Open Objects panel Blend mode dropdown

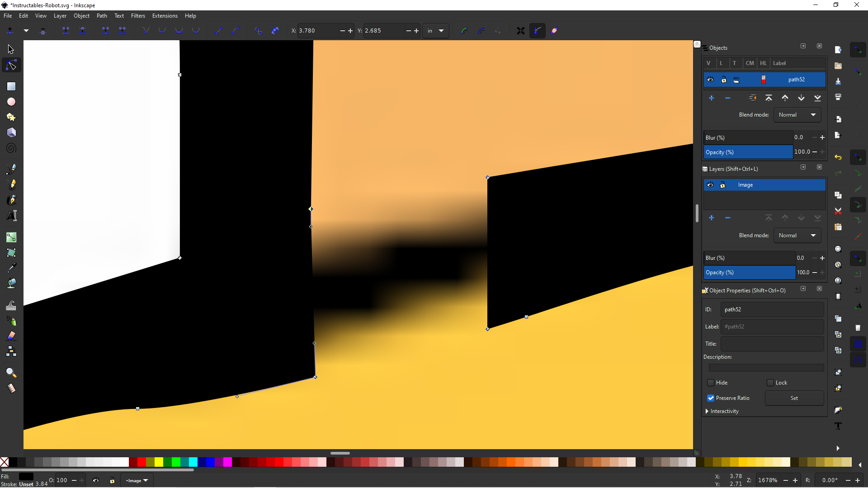coord(797,115)
